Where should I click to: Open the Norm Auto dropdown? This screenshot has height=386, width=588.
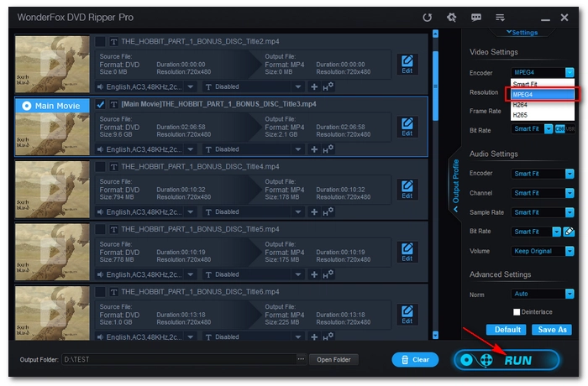tap(570, 294)
